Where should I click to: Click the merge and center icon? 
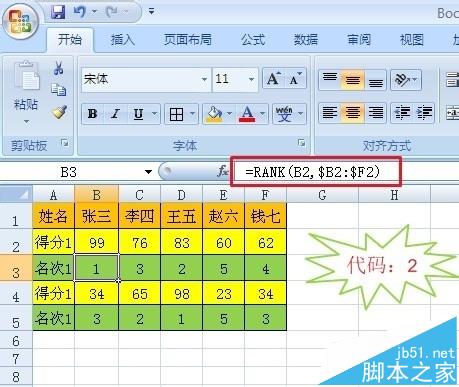click(452, 113)
